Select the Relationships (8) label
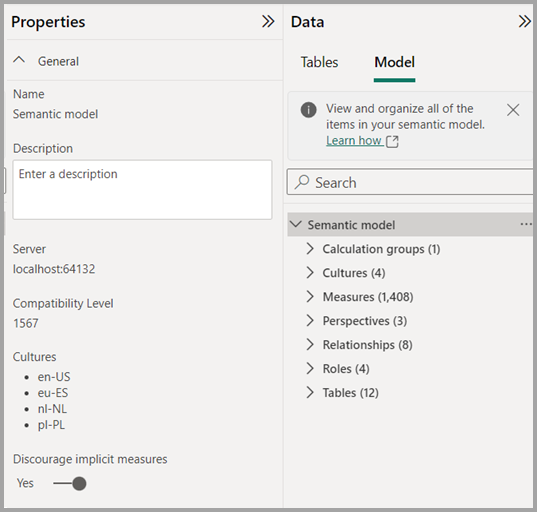Screen dimensions: 537x512 click(x=367, y=345)
